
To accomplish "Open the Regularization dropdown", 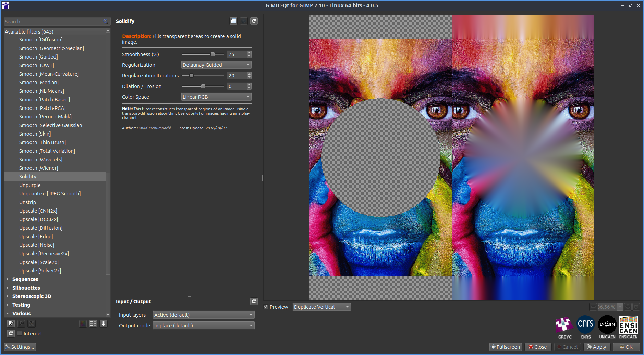I will click(x=216, y=65).
